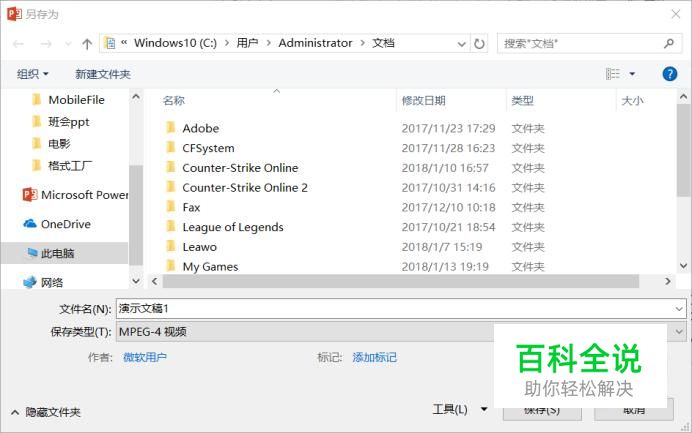Click the Administrator breadcrumb segment
The width and height of the screenshot is (692, 433).
[315, 43]
